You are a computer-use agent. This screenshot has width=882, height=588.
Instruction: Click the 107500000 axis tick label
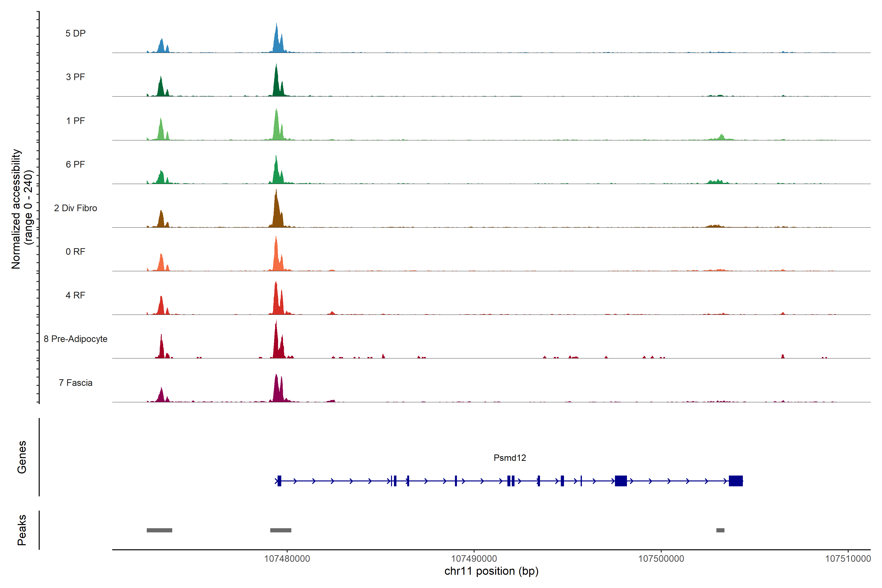[x=661, y=558]
